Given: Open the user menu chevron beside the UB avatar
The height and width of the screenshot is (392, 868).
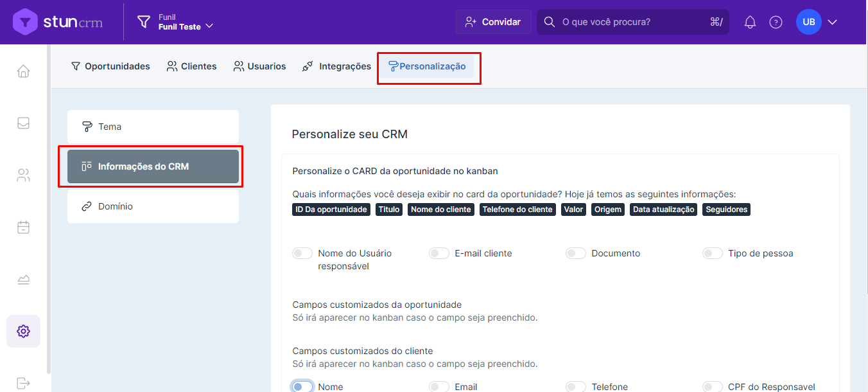Looking at the screenshot, I should [x=832, y=22].
